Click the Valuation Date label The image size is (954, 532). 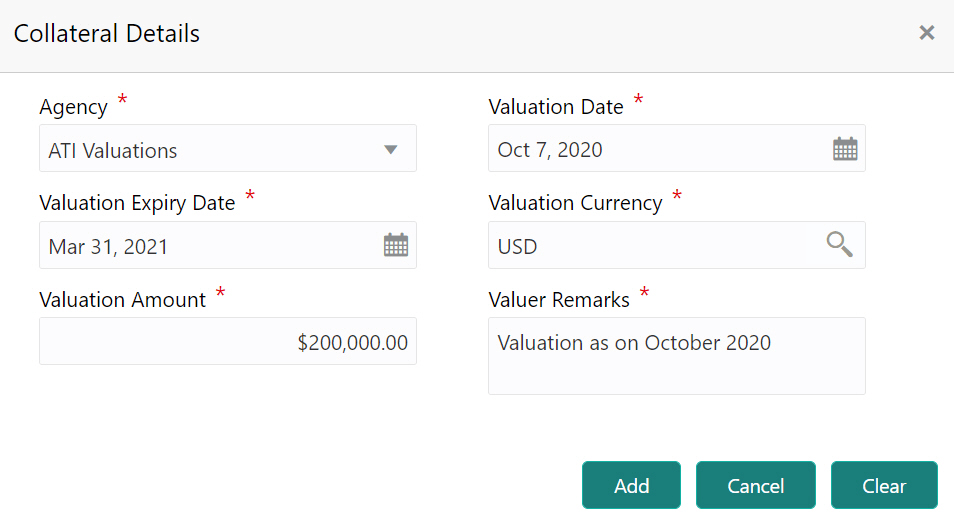556,107
